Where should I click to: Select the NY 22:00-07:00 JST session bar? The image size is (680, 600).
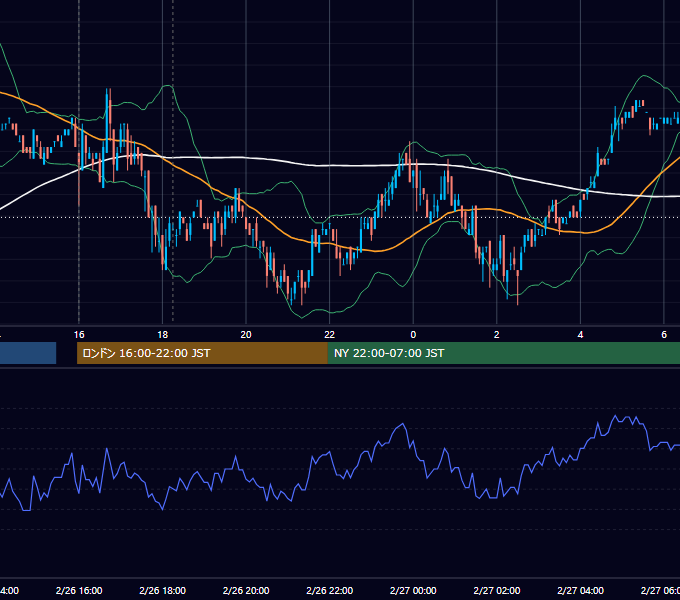point(504,353)
